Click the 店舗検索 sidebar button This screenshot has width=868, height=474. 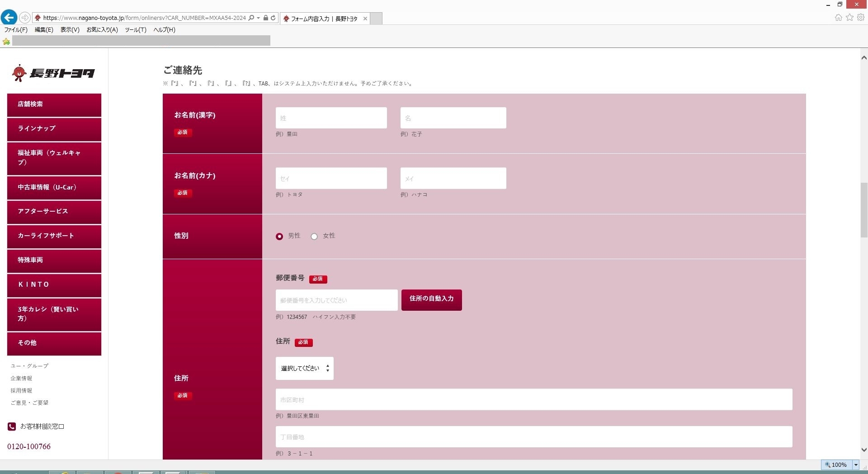tap(54, 105)
